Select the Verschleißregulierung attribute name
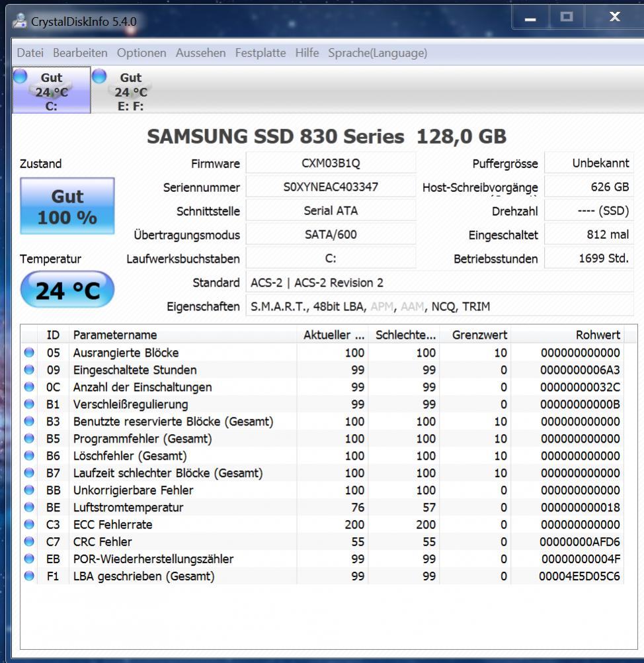Screen dimensions: 644x663 tap(130, 404)
